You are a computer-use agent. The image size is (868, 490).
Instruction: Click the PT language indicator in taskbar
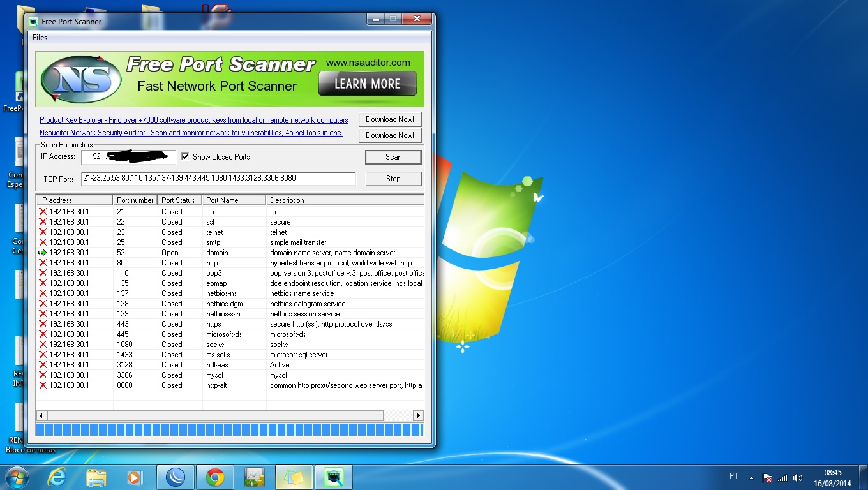coord(734,476)
